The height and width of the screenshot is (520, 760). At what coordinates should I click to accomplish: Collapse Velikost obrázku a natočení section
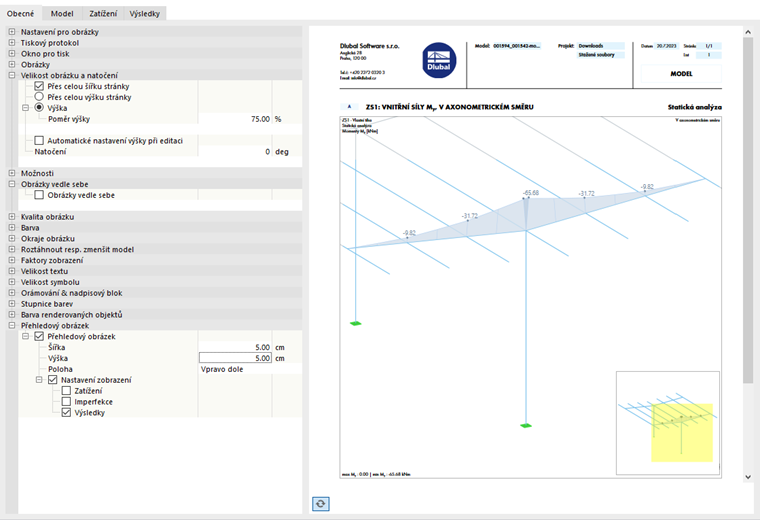pyautogui.click(x=12, y=75)
